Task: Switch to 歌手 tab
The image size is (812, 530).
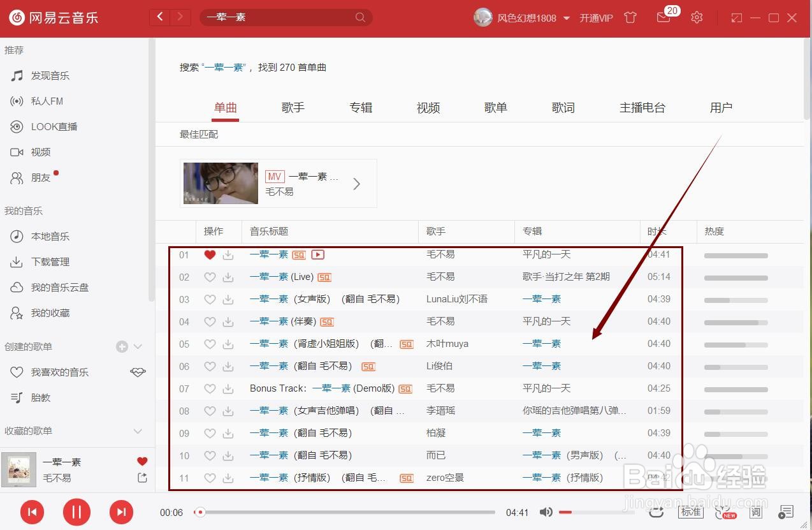Action: tap(293, 108)
